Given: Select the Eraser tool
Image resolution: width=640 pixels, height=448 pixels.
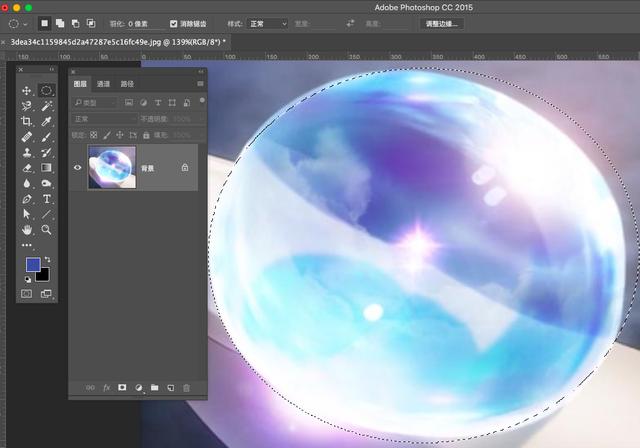Looking at the screenshot, I should [x=27, y=168].
